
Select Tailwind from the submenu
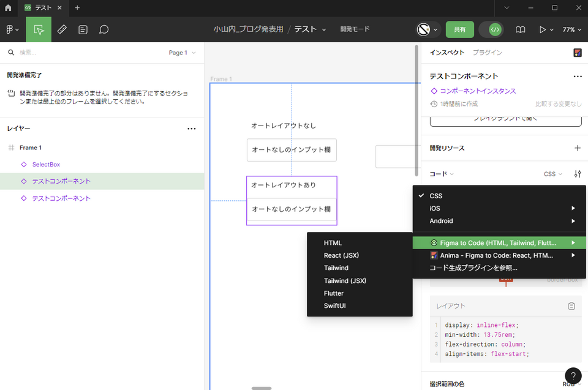click(336, 268)
